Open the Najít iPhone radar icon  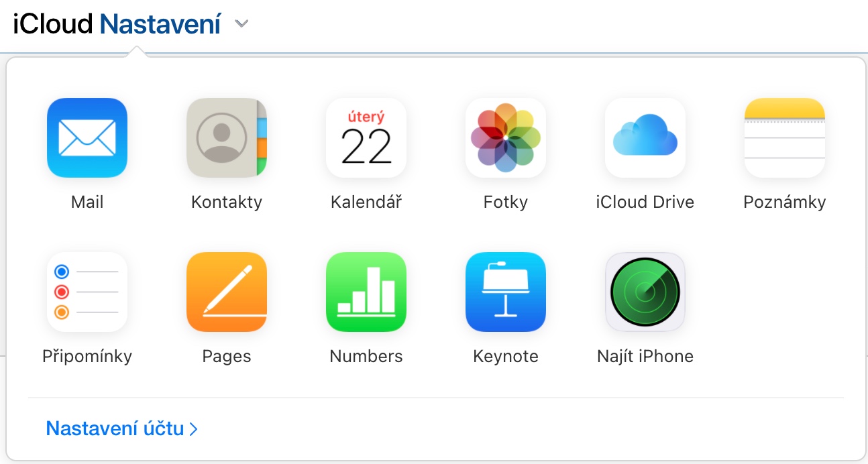pos(645,292)
